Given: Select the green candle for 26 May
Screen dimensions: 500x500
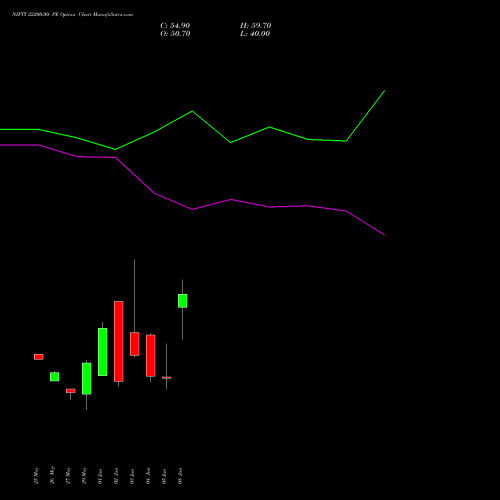Looking at the screenshot, I should pyautogui.click(x=55, y=377).
